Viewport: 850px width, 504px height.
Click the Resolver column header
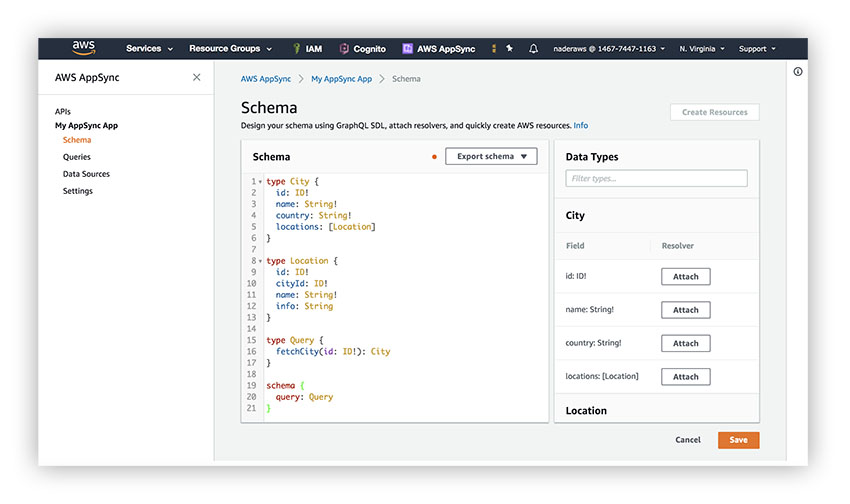pyautogui.click(x=678, y=245)
